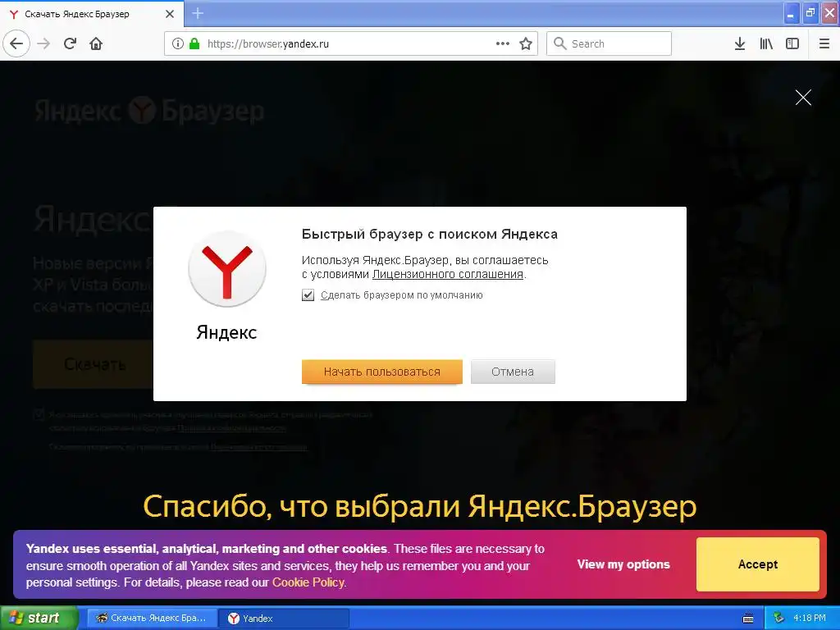
Task: Click the heading Быстрый браузер с поиском Яндекса
Action: click(x=430, y=234)
